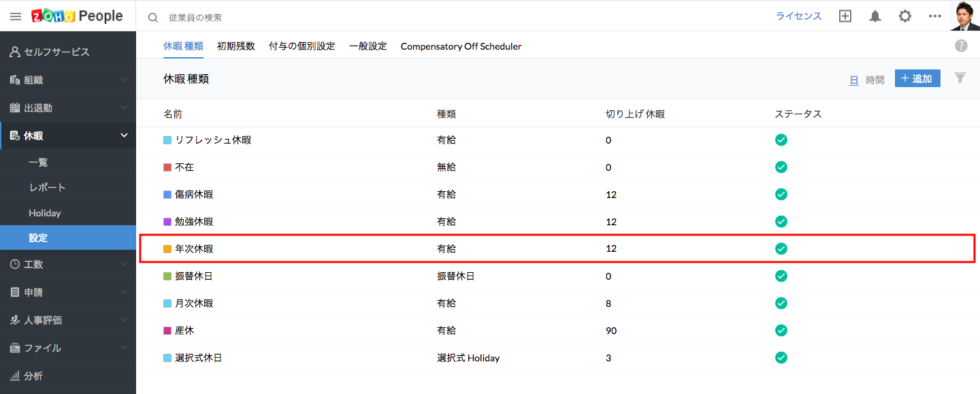This screenshot has height=394, width=980.
Task: Toggle status checkmark for リフレッシュ休暇
Action: (x=781, y=140)
